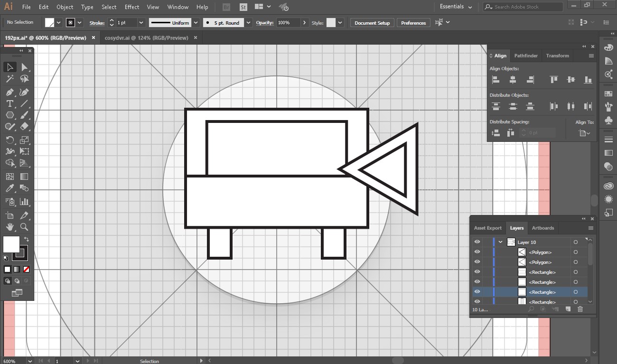617x364 pixels.
Task: Open Uniform width profile dropdown
Action: click(195, 23)
